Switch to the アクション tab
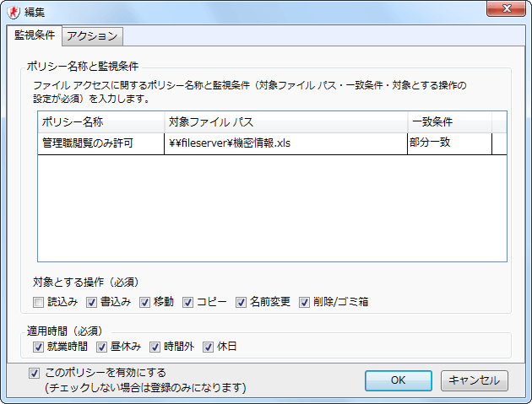The width and height of the screenshot is (532, 404). [x=93, y=35]
